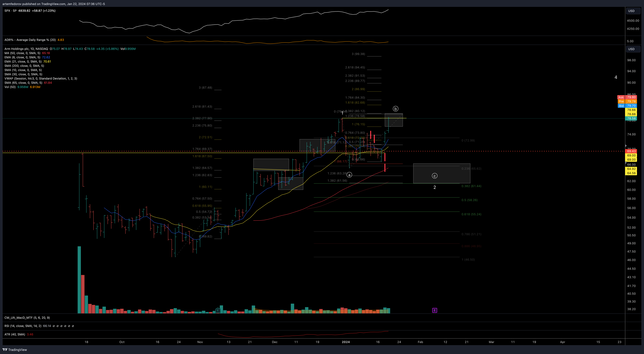Click the Arm Holdings plc, 1D, NASDAQ title
Viewport: 644px width, 354px height.
click(x=26, y=49)
